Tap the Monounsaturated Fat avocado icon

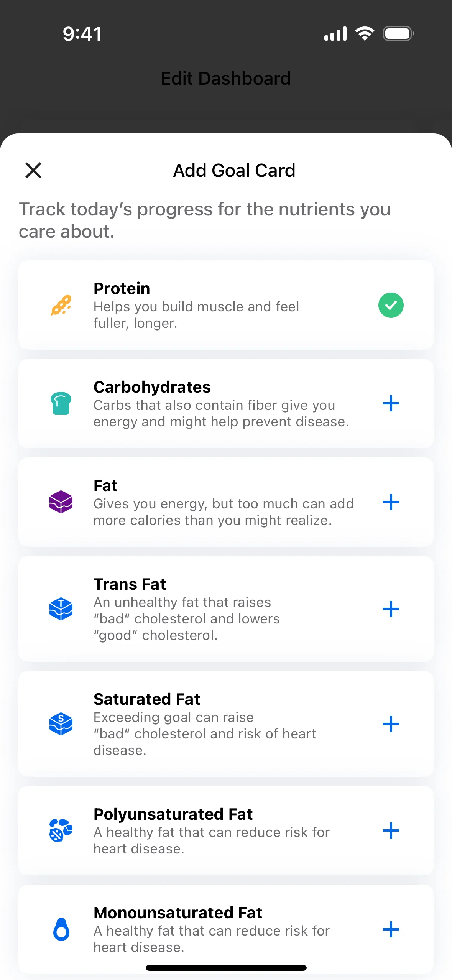61,929
